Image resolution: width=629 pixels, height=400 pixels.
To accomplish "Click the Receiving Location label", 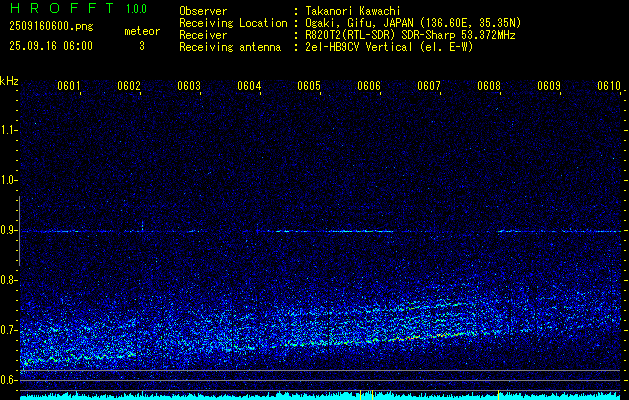I will [233, 23].
